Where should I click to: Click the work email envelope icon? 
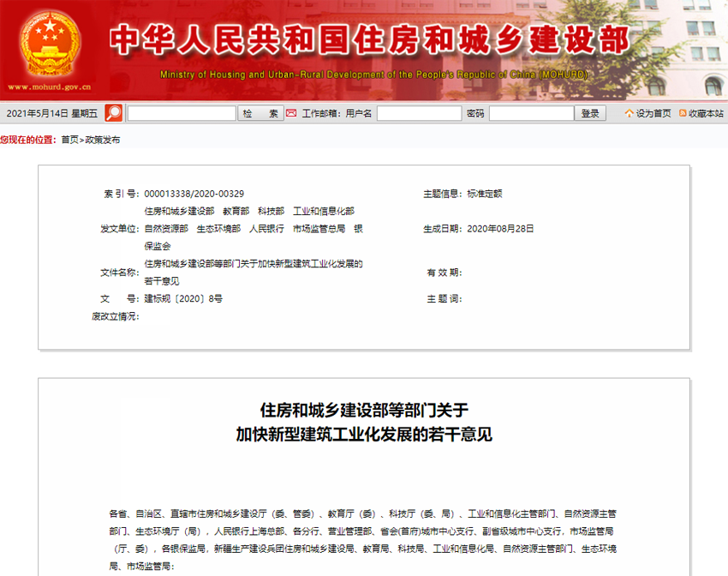coord(291,113)
